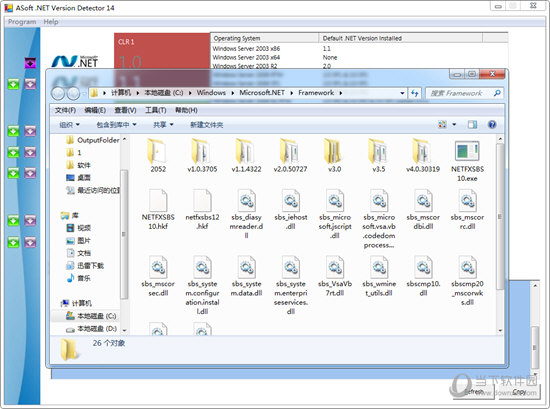
Task: Click 计算机 in the breadcrumb path
Action: (x=121, y=93)
